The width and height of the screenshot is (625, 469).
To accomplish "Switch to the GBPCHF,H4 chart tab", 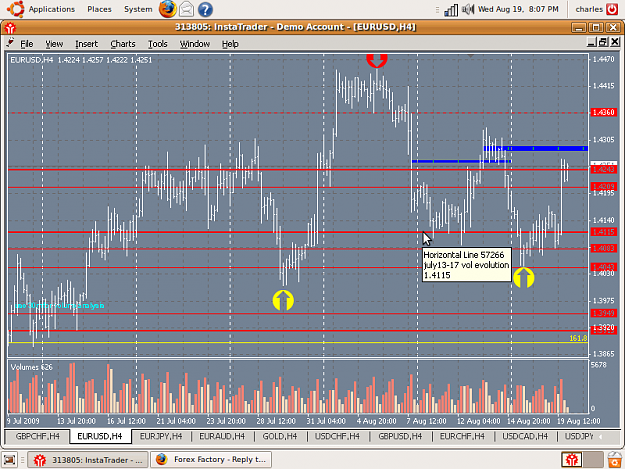I will pos(37,436).
